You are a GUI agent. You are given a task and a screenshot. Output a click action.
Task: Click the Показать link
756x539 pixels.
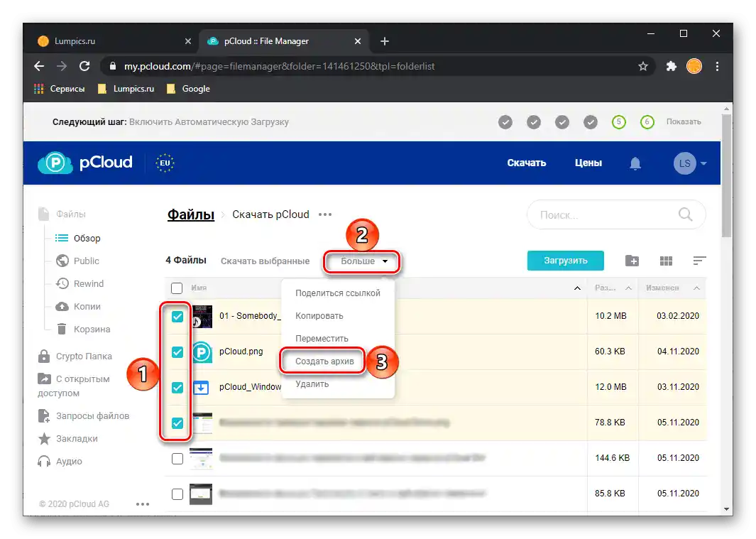684,121
